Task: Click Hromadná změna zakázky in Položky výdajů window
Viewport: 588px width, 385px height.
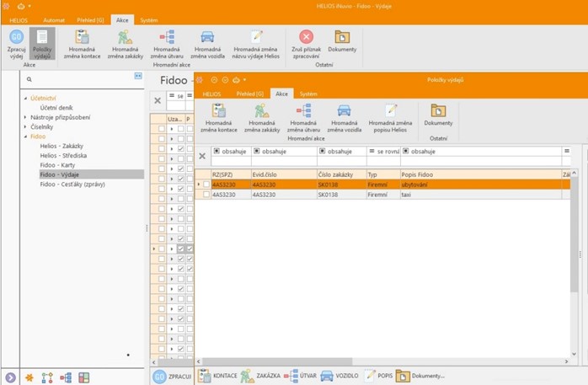Action: (262, 118)
